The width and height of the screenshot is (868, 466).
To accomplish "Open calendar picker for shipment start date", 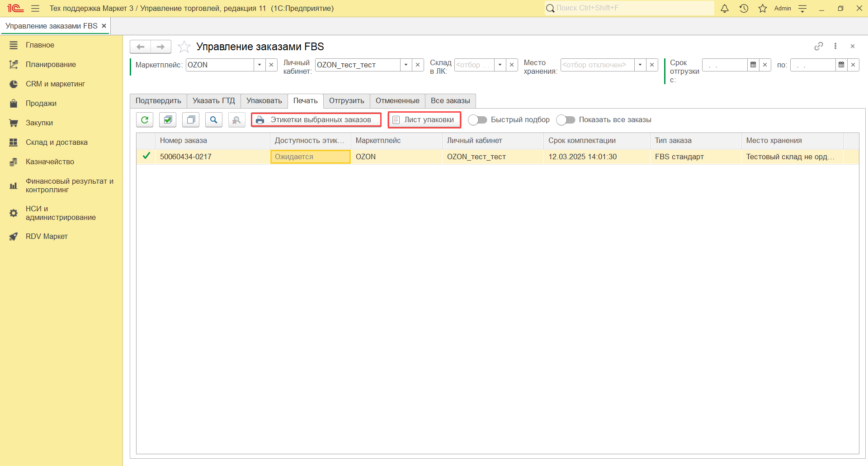I will (x=753, y=65).
